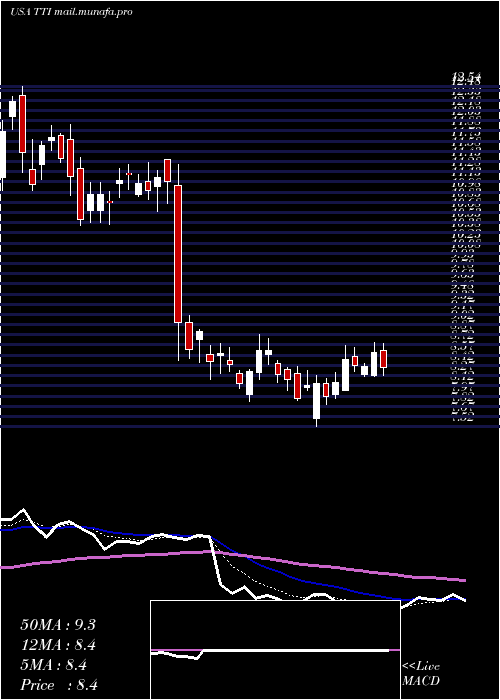Click the '5MA : 8.4' value
This screenshot has width=500, height=700.
tap(54, 665)
